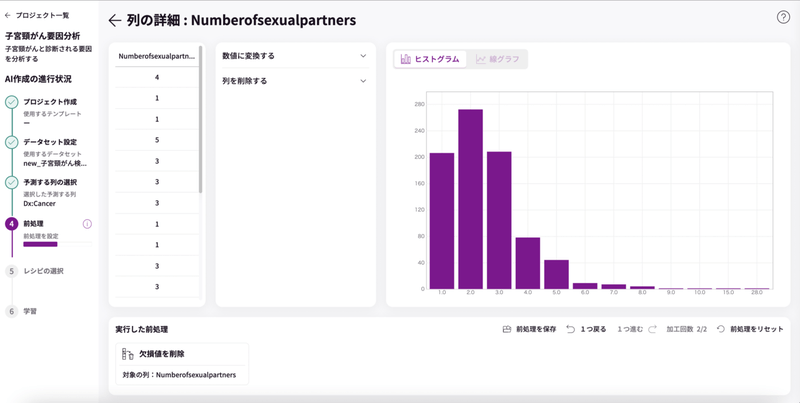The image size is (800, 403).
Task: Select データセット設定 step label
Action: (50, 142)
